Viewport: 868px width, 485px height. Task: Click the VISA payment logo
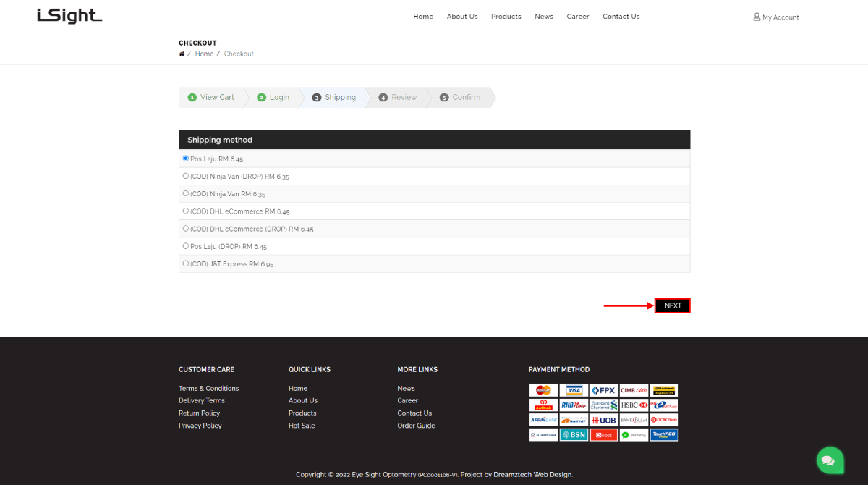(x=574, y=390)
